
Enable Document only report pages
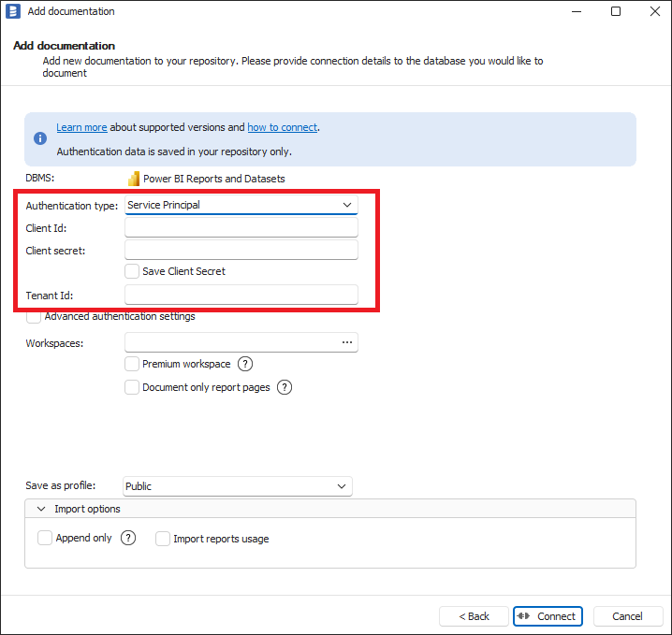(x=132, y=387)
